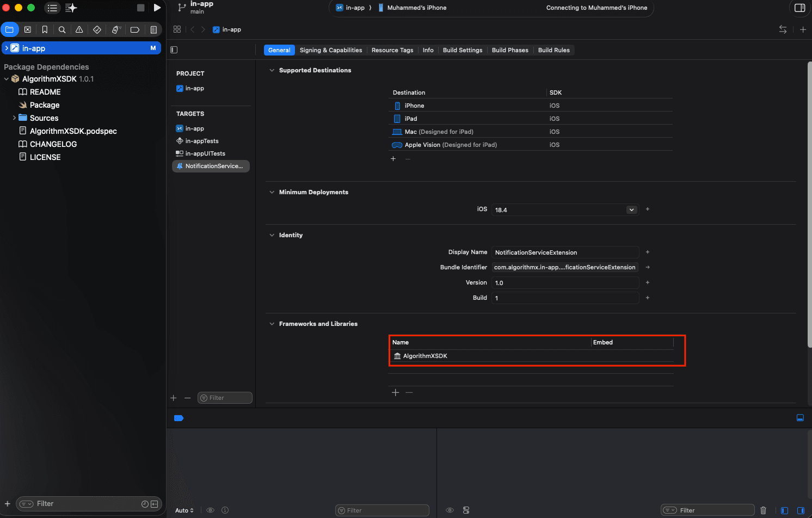Add a framework with the plus button
The width and height of the screenshot is (812, 518).
396,392
